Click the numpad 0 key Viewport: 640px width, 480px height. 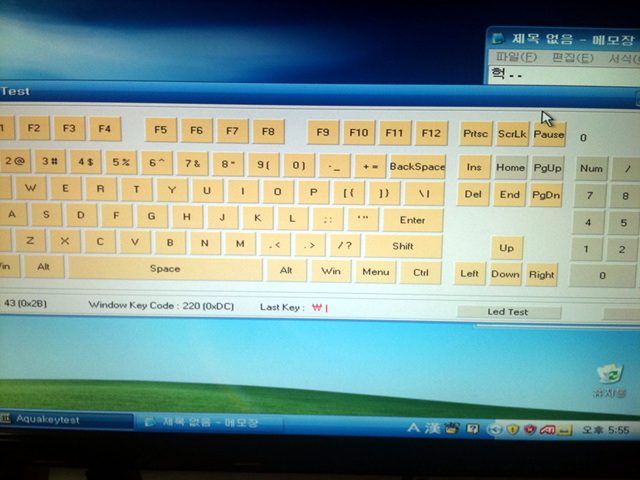tap(602, 276)
